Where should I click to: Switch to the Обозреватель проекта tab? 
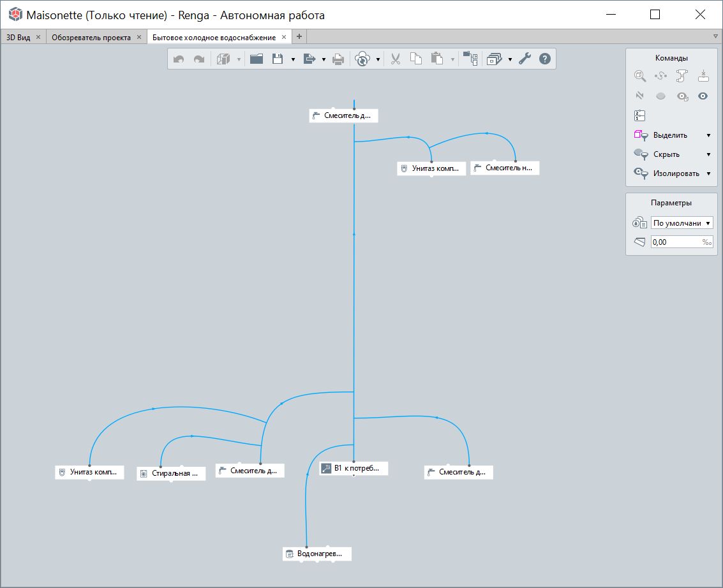click(91, 38)
